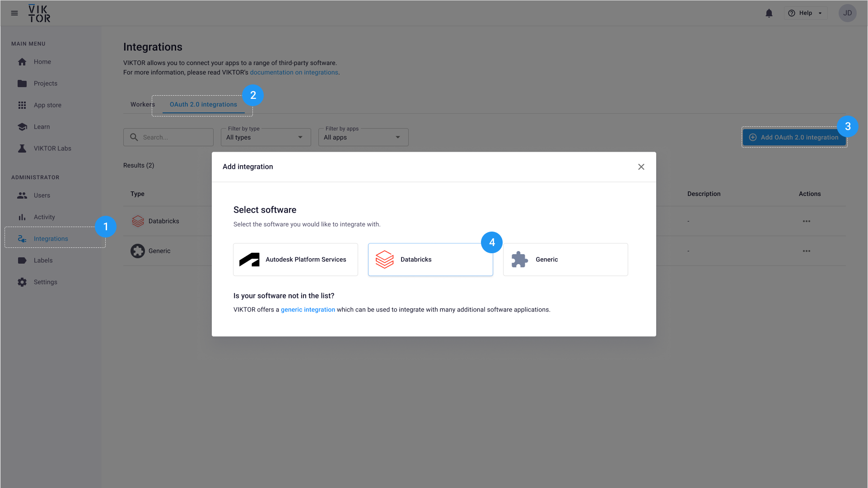868x488 pixels.
Task: Click the notifications bell icon
Action: pyautogui.click(x=769, y=13)
